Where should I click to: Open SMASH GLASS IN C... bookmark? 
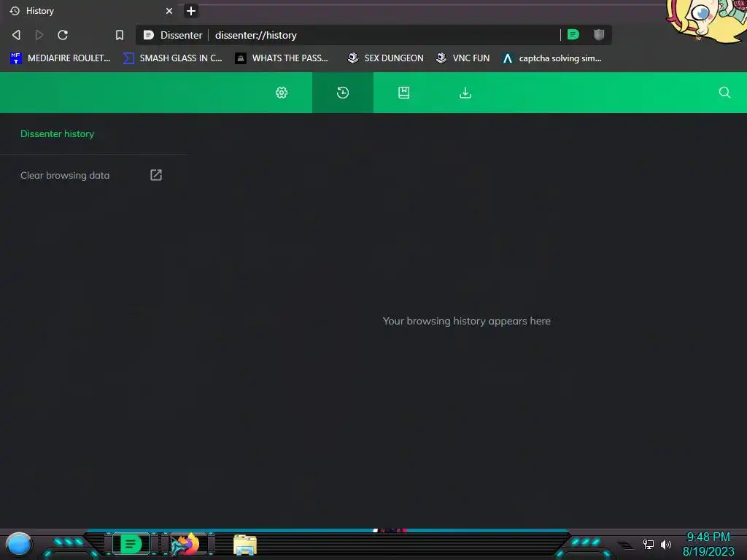coord(172,58)
